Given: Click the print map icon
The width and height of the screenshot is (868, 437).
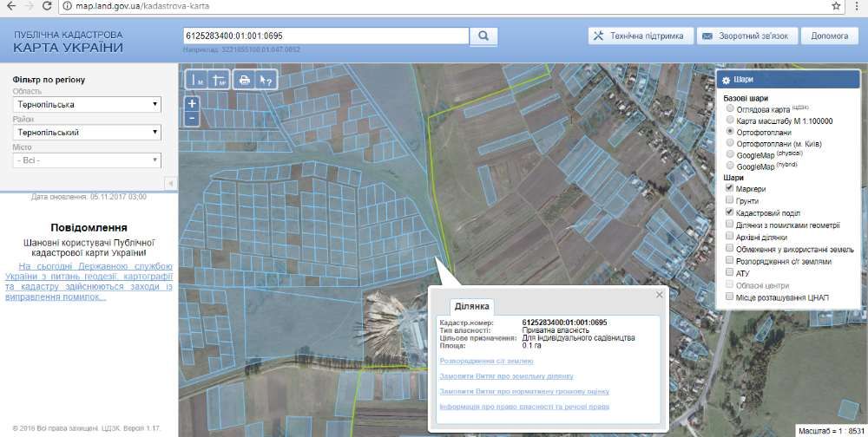Looking at the screenshot, I should click(245, 80).
